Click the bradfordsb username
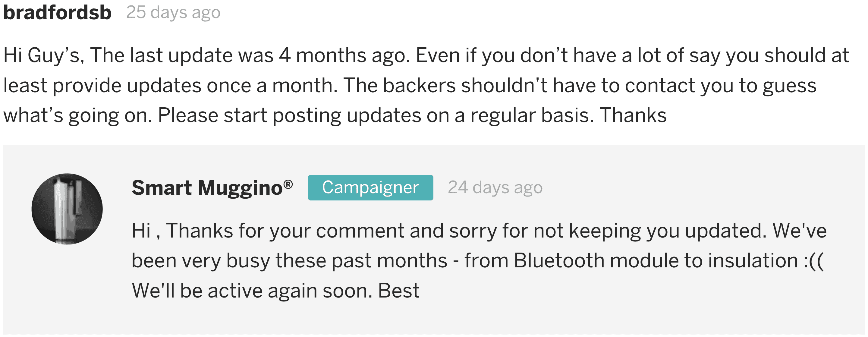Viewport: 868px width, 337px height. (x=57, y=12)
